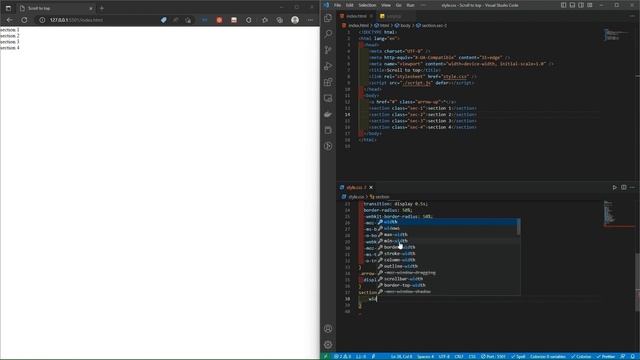
Task: Open the browser settings and more menu
Action: (x=310, y=20)
